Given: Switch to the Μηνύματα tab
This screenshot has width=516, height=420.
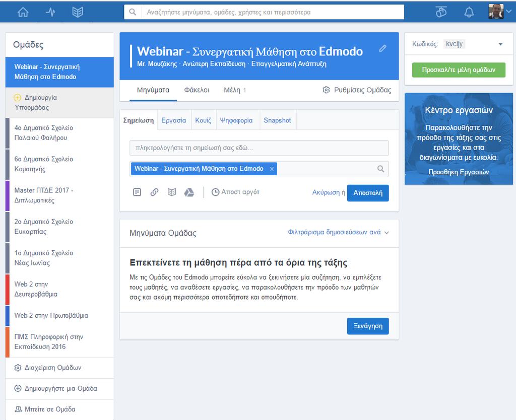Looking at the screenshot, I should [153, 90].
